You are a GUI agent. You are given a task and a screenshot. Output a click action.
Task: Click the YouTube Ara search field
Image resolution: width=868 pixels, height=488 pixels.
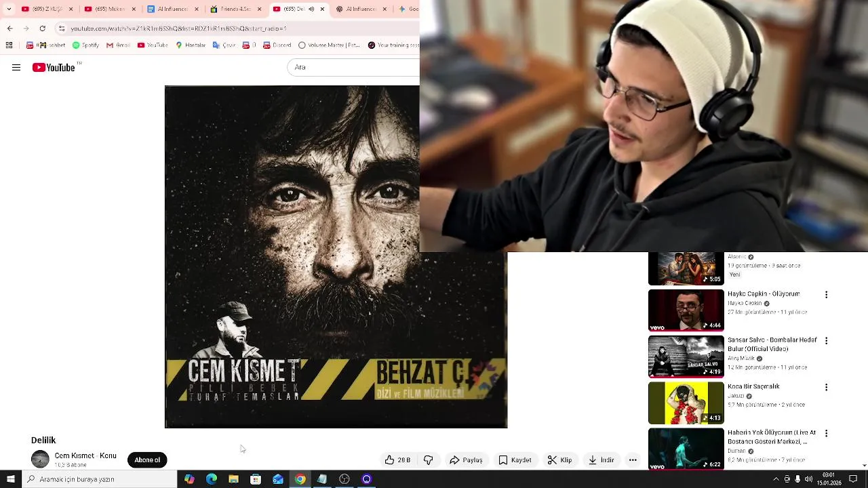[x=354, y=67]
